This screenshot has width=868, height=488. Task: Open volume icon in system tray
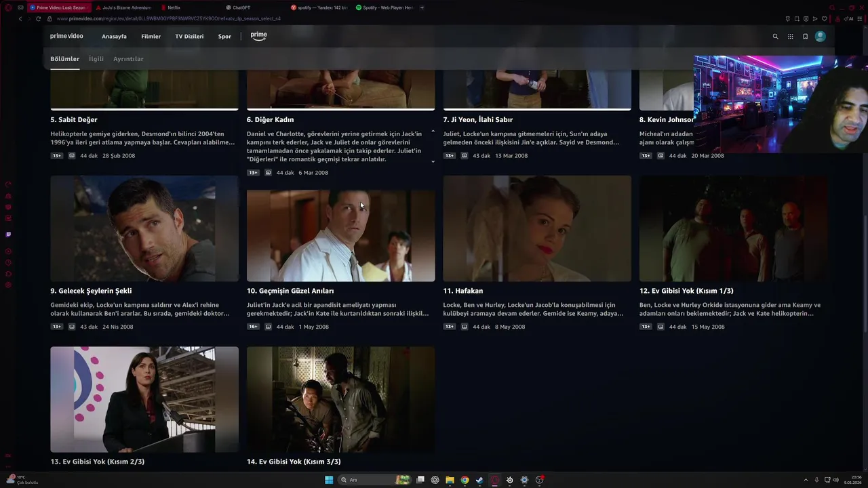835,480
